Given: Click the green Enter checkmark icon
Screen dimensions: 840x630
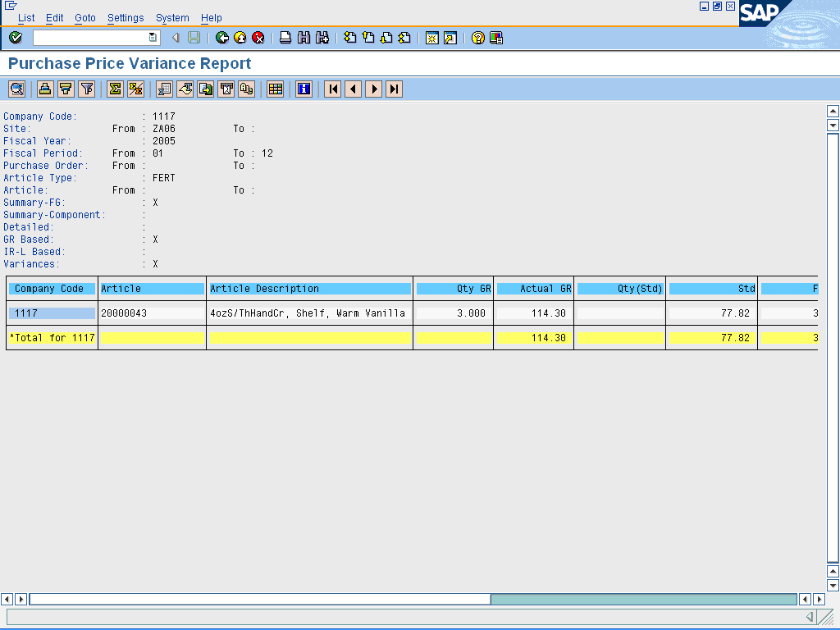Looking at the screenshot, I should [x=16, y=38].
